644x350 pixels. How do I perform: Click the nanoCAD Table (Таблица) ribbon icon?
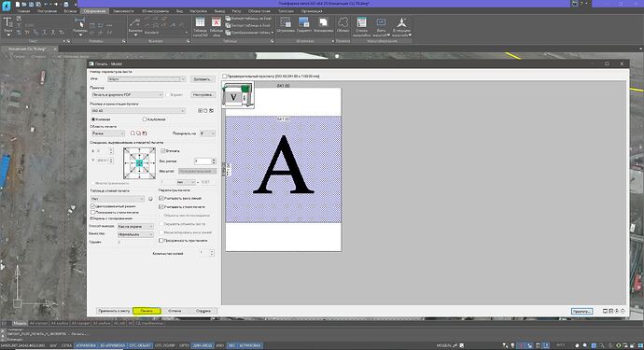200,27
